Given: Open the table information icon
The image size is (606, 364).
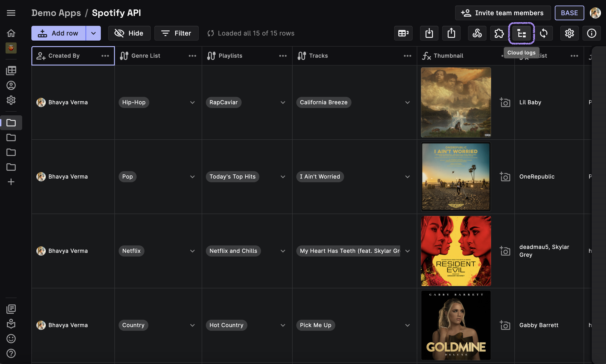Looking at the screenshot, I should tap(591, 33).
